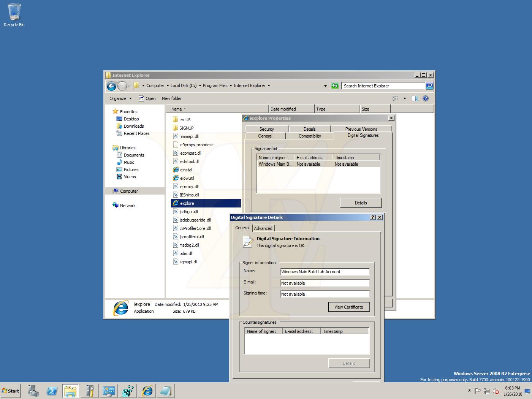Open the Videos library
532x399 pixels.
tap(126, 177)
